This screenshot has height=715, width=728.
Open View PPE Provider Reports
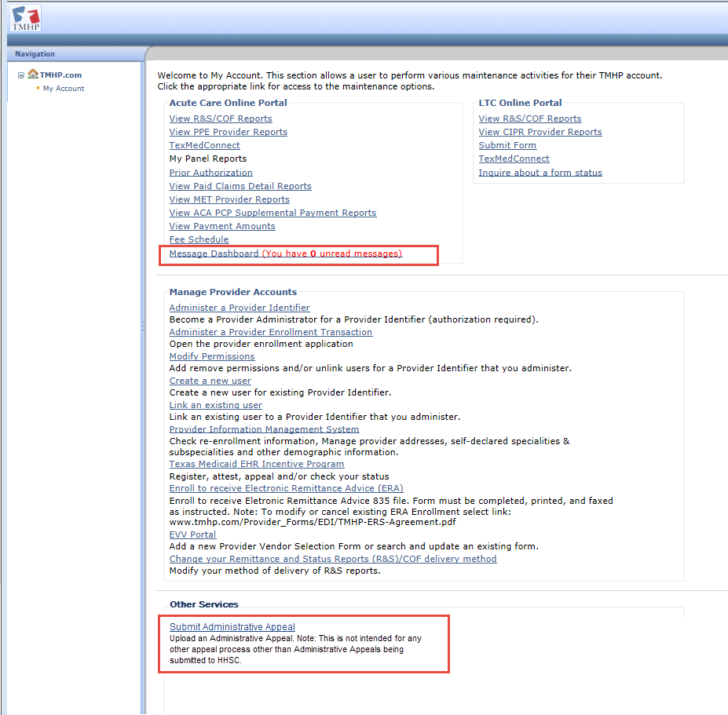[x=228, y=132]
